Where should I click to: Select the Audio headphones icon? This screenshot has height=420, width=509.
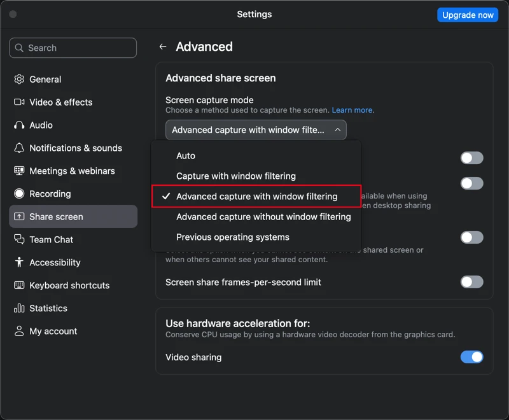[19, 125]
